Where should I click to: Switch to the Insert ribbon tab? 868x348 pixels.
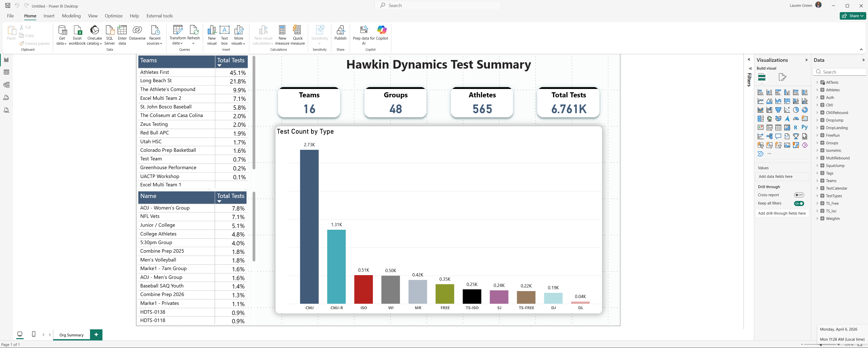(49, 15)
